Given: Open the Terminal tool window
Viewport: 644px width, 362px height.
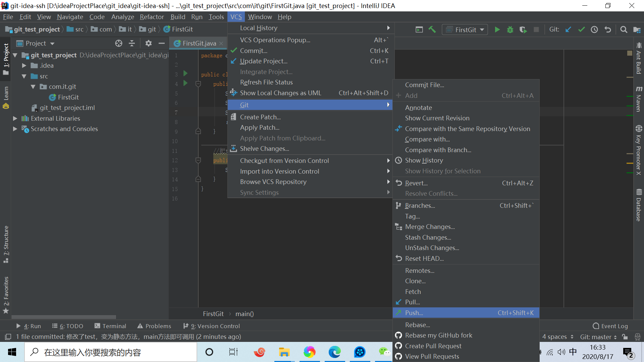Looking at the screenshot, I should (110, 326).
